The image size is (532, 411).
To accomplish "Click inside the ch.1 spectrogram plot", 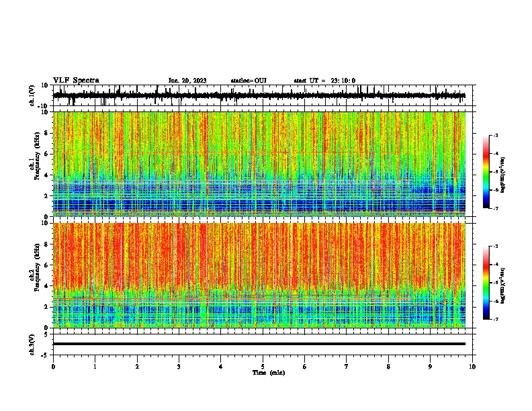I will coord(259,164).
